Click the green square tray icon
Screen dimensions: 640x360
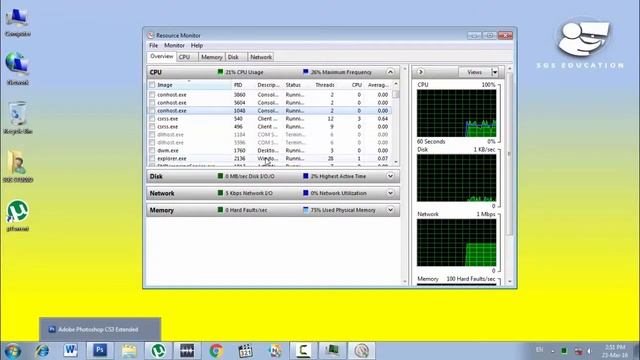(x=564, y=351)
